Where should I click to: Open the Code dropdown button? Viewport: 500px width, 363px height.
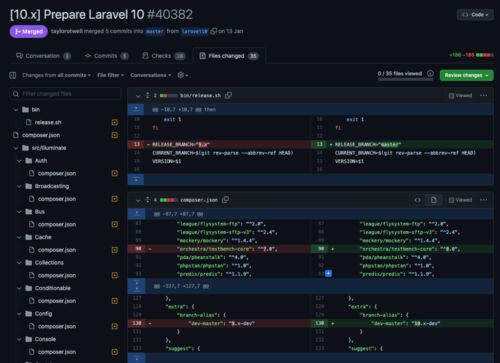tap(475, 15)
